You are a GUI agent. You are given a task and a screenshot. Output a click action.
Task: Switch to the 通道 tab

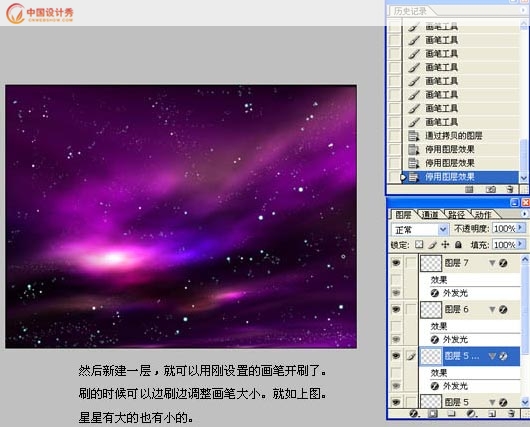click(x=430, y=215)
